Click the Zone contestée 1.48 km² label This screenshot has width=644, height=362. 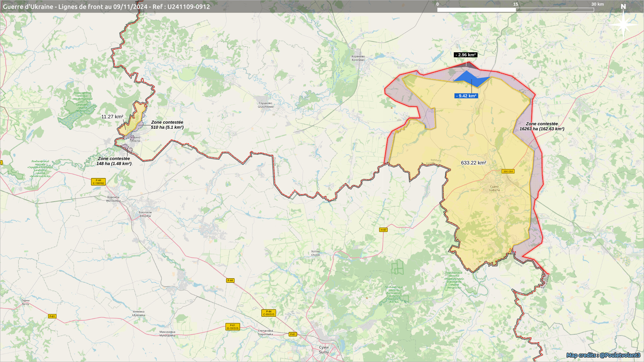pos(114,161)
